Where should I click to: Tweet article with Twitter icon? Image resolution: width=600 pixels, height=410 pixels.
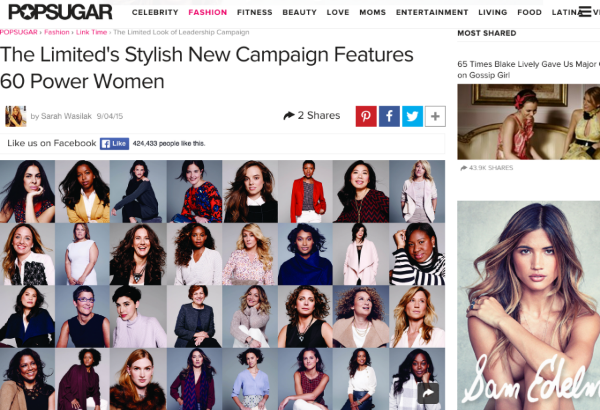pyautogui.click(x=412, y=116)
